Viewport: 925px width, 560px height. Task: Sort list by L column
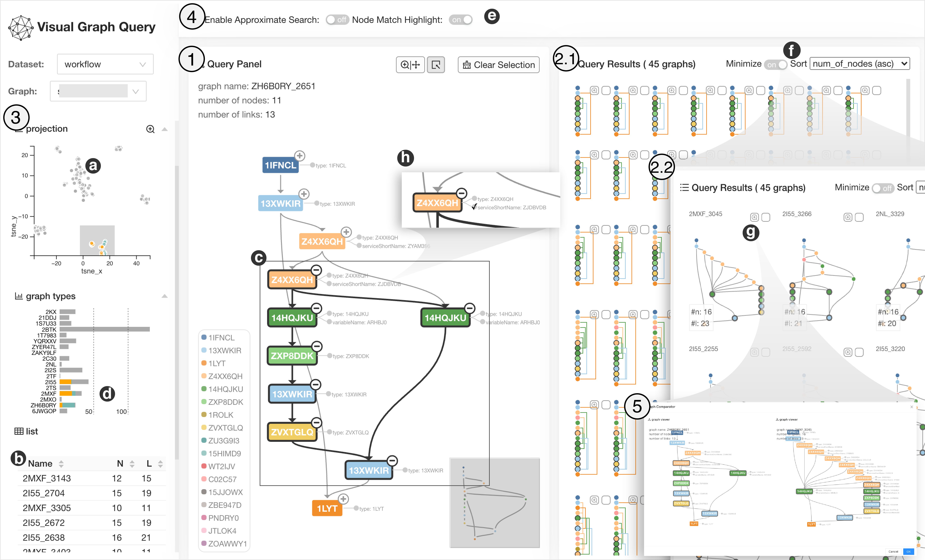(160, 464)
